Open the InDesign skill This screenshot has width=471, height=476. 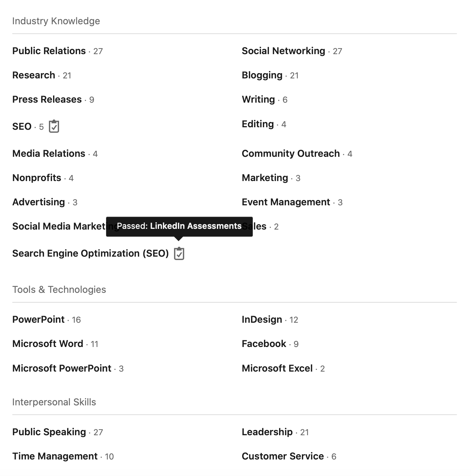pos(262,320)
